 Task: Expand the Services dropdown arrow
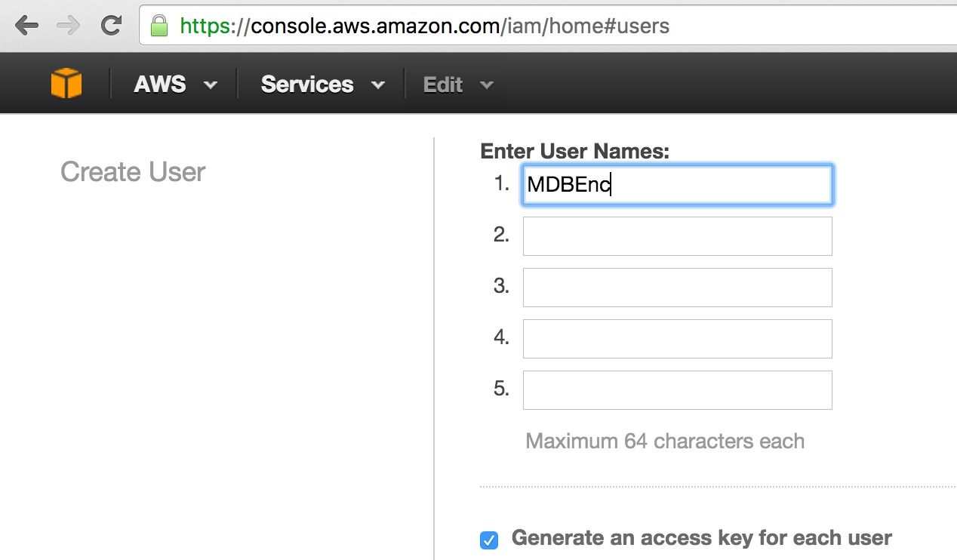378,85
